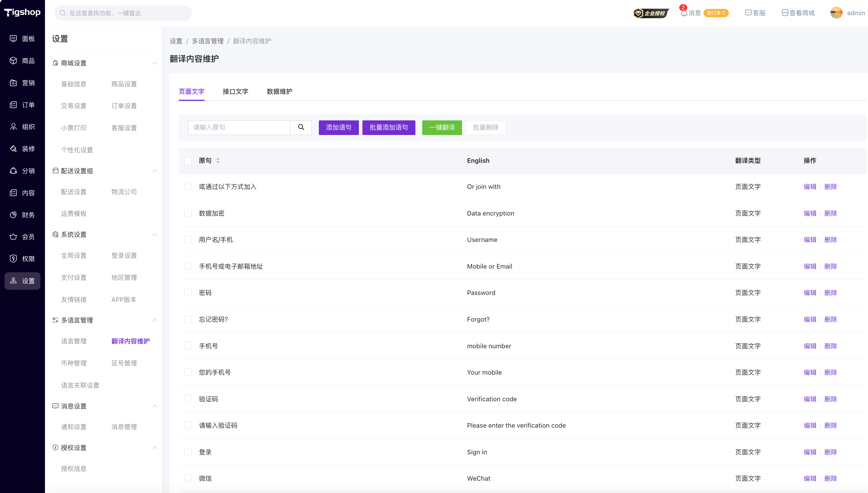Toggle the select-all checkbox in table header

(188, 161)
